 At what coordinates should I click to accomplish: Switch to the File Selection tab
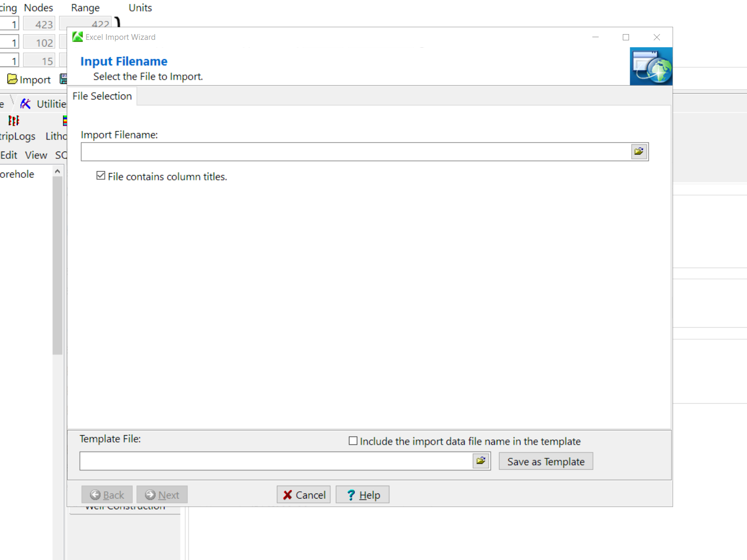(x=102, y=96)
